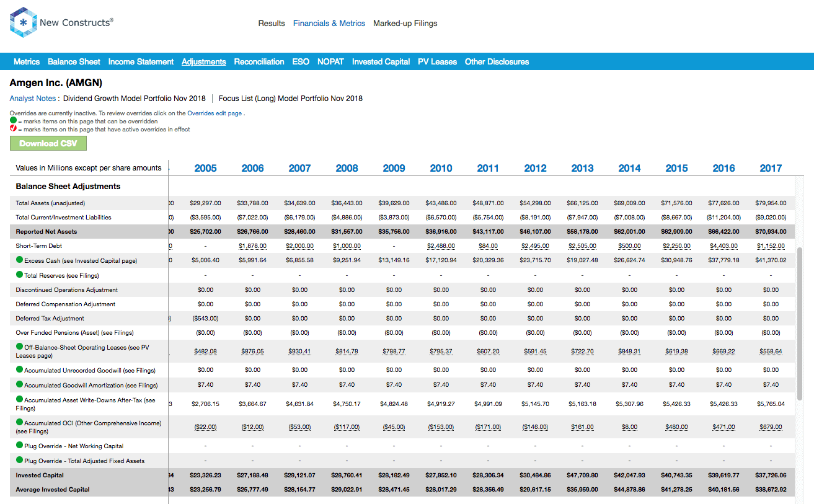Go to the Reconciliation page
This screenshot has width=814, height=504.
[x=259, y=62]
